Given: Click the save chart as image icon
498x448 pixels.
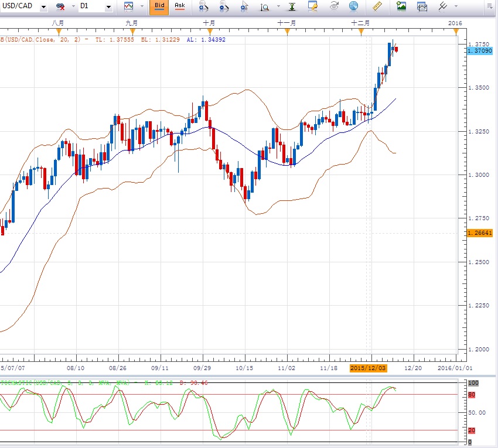Looking at the screenshot, I should [x=401, y=7].
